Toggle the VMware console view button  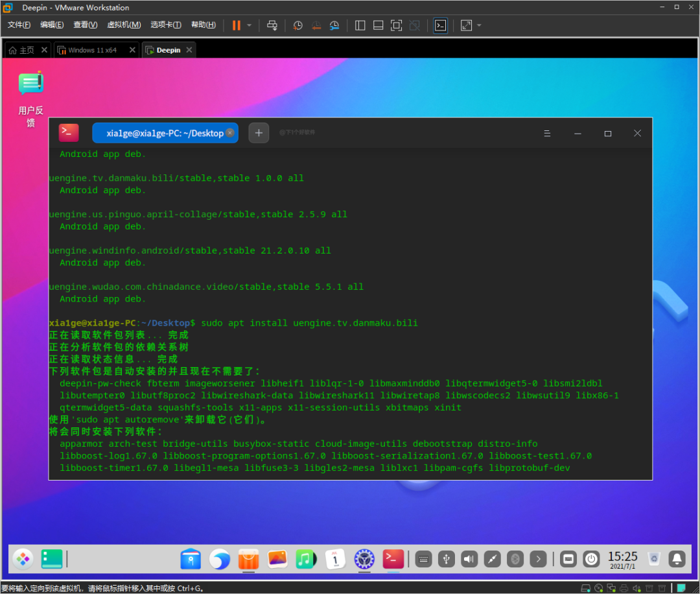(440, 25)
